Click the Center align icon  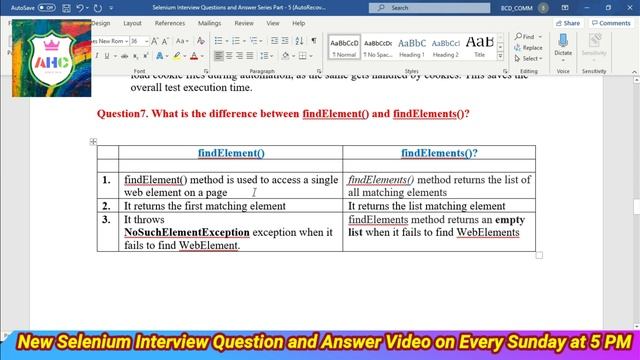229,56
